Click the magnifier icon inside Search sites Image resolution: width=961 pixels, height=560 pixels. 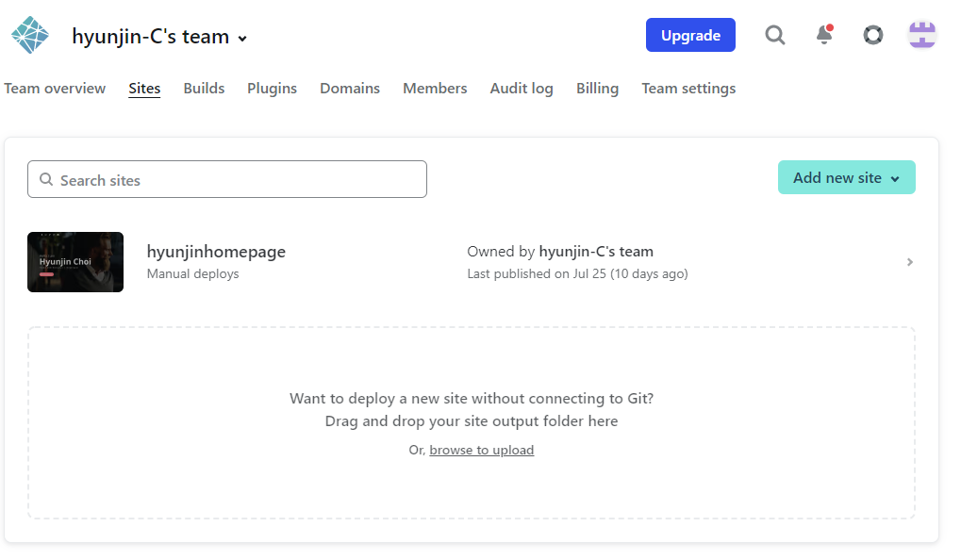[46, 179]
